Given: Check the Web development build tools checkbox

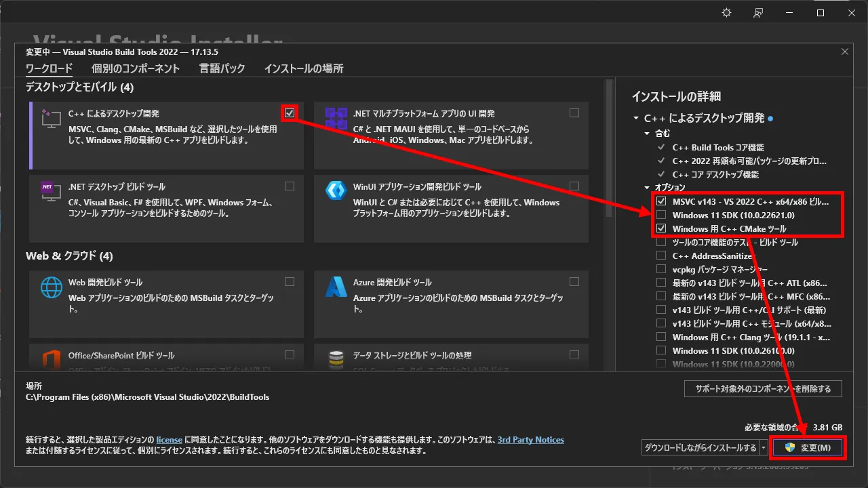Looking at the screenshot, I should click(x=290, y=281).
